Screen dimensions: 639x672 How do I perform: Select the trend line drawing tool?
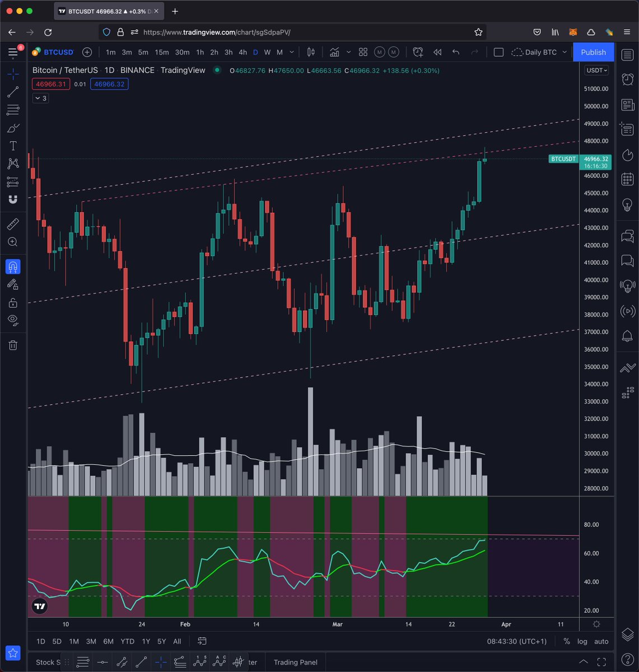13,92
